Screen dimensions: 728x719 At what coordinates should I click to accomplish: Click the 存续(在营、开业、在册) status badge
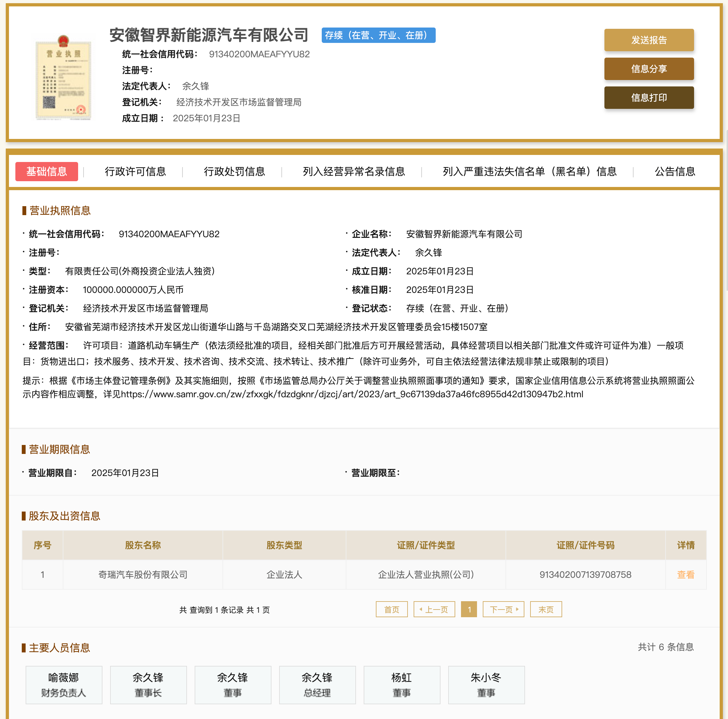378,35
